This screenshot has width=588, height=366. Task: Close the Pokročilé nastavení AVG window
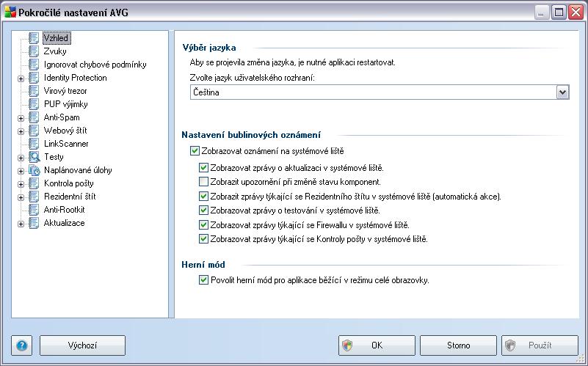576,12
